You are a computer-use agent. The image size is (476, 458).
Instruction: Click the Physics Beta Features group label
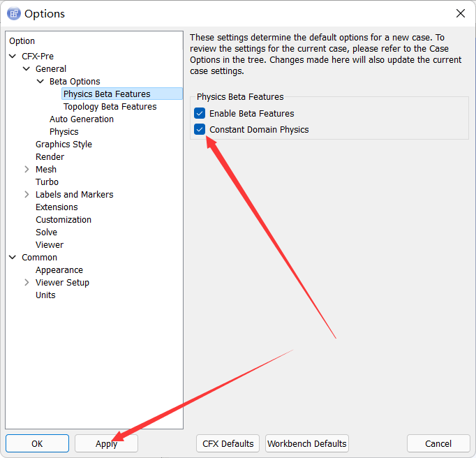coord(240,97)
